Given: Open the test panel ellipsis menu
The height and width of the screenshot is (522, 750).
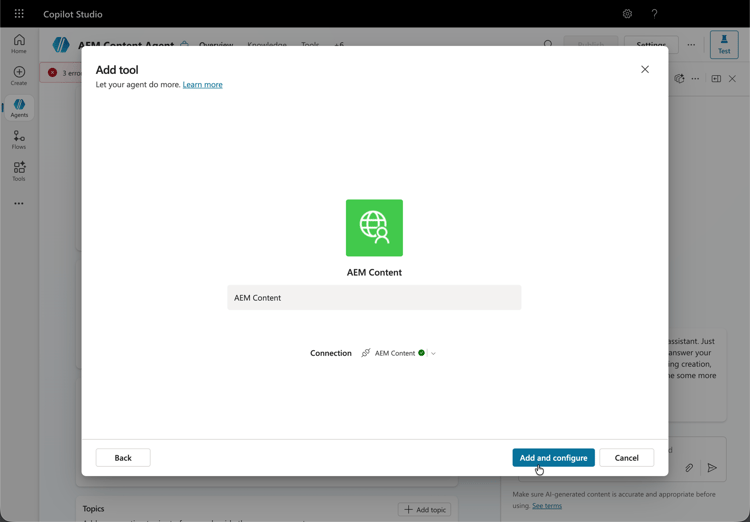Looking at the screenshot, I should pos(695,78).
